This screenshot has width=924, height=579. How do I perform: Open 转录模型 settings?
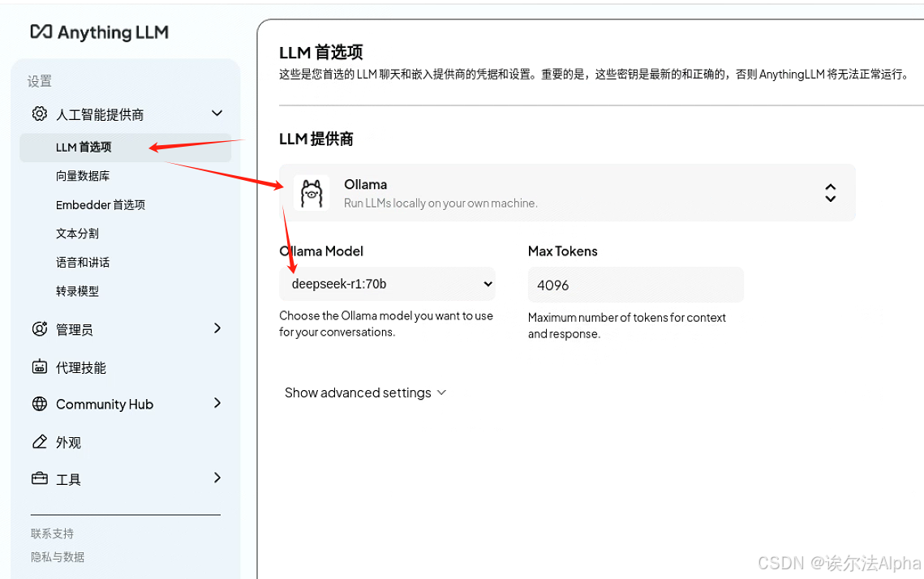point(77,292)
